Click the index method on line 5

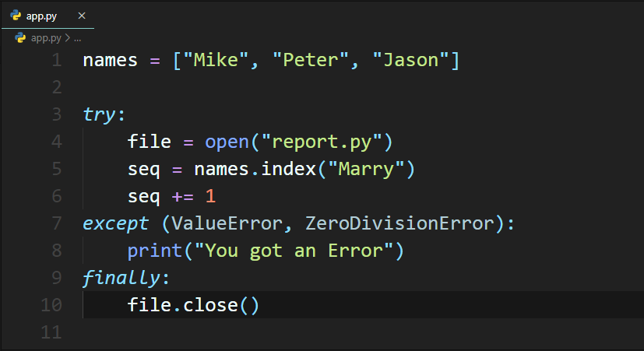tap(288, 169)
